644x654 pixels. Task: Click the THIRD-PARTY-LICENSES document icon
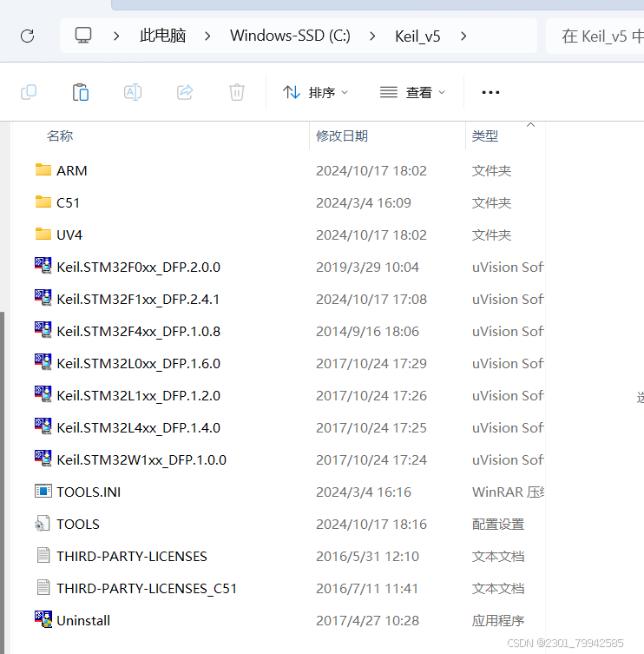43,555
